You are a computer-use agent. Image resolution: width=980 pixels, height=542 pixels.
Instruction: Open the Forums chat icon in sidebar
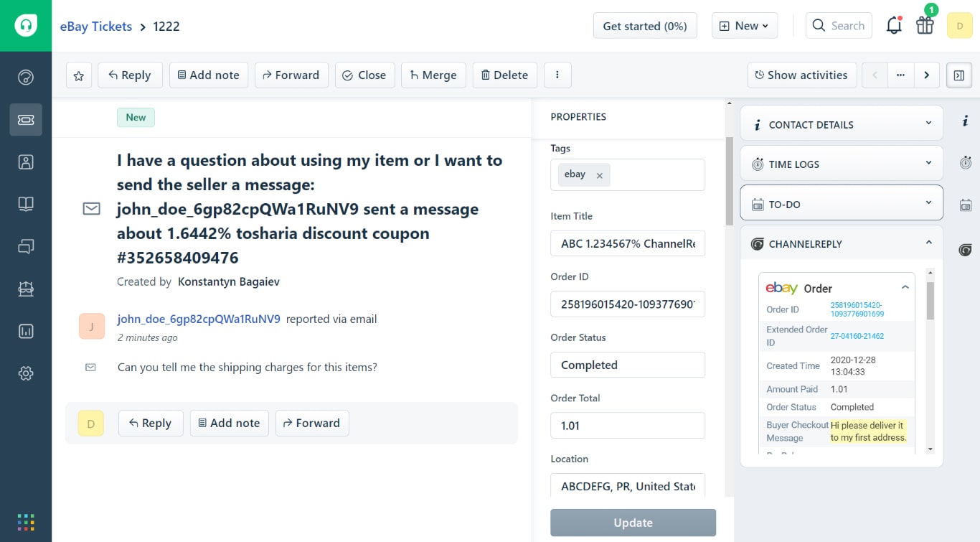point(26,246)
